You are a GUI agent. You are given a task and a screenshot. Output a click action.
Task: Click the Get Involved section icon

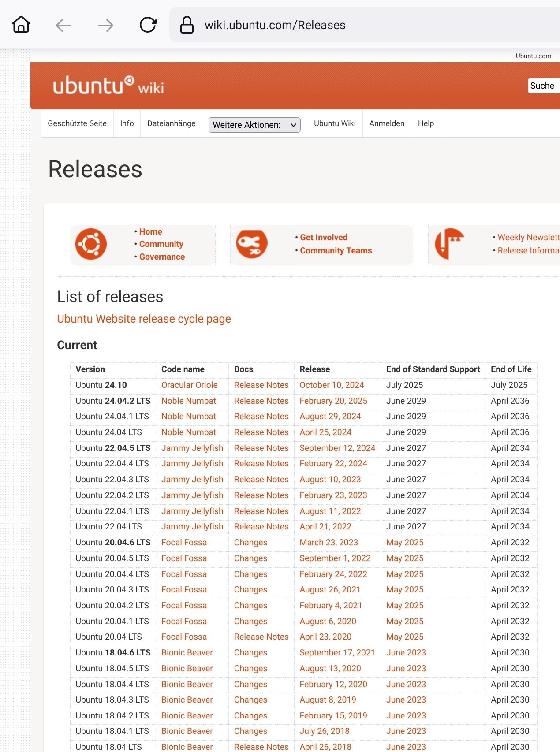click(x=252, y=244)
